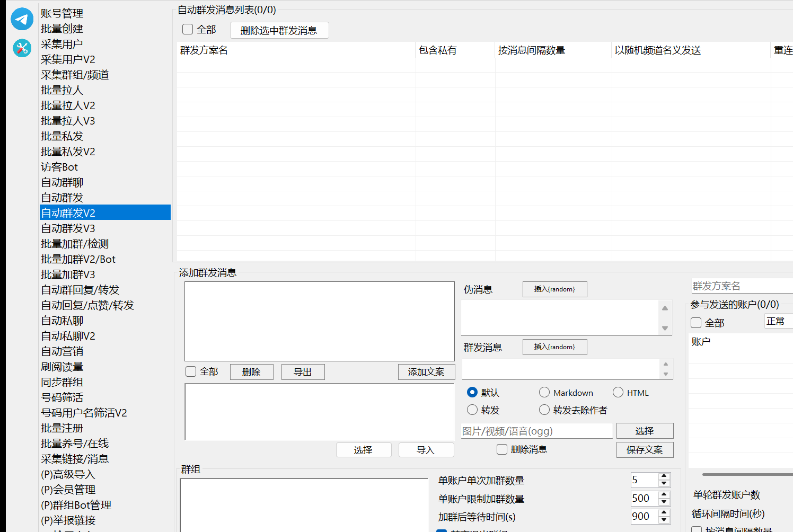Click the 添加文案 button
This screenshot has width=793, height=532.
pos(426,372)
